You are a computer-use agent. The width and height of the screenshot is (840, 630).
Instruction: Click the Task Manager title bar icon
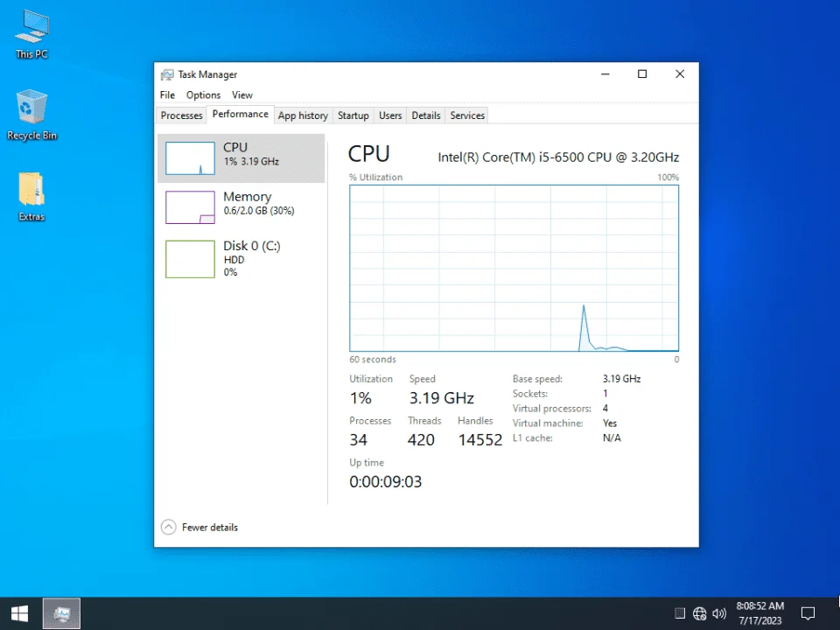167,74
